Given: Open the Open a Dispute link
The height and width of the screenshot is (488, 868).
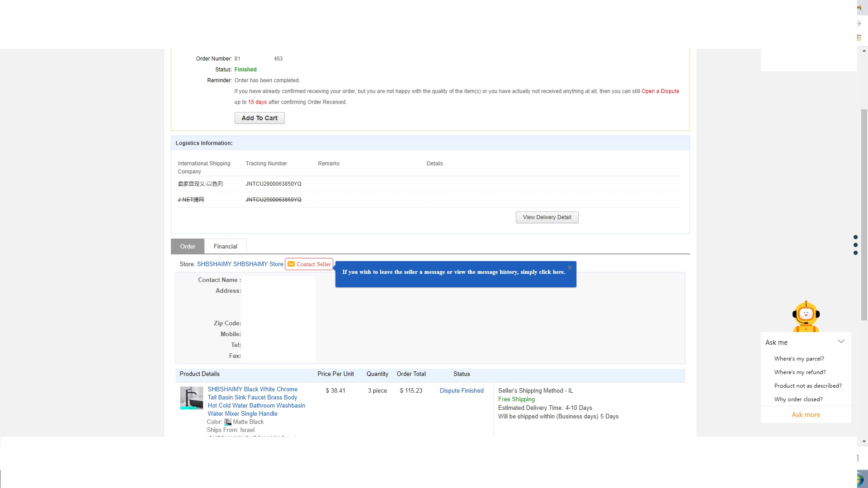Looking at the screenshot, I should (660, 91).
